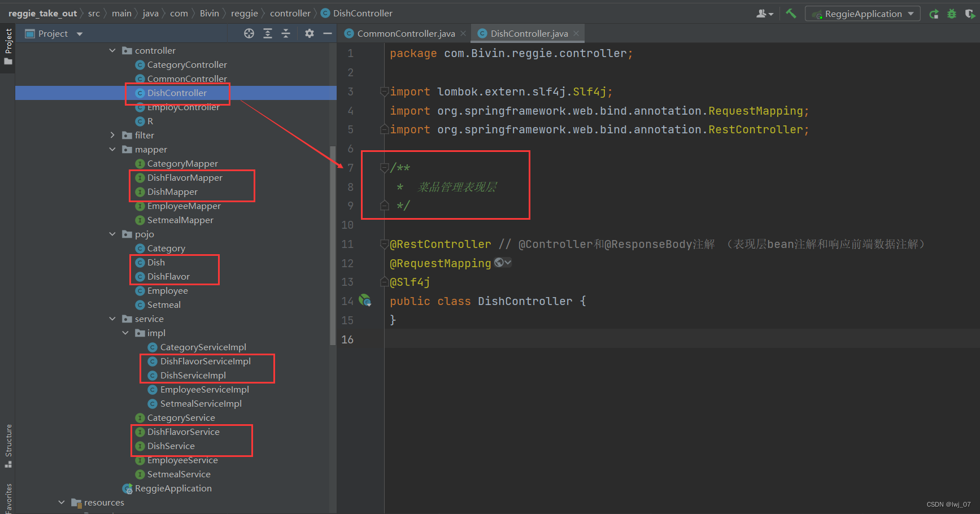The width and height of the screenshot is (980, 514).
Task: Collapse the resources folder
Action: 62,502
